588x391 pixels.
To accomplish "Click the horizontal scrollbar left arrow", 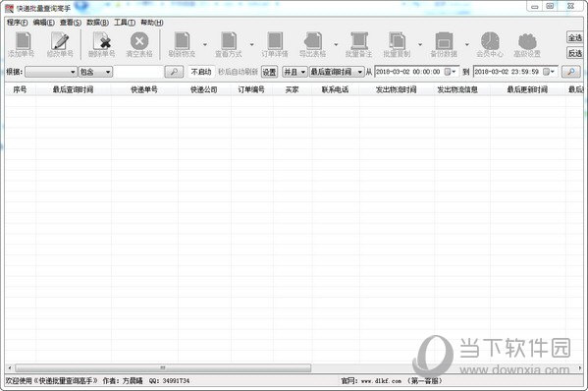I will click(x=10, y=367).
